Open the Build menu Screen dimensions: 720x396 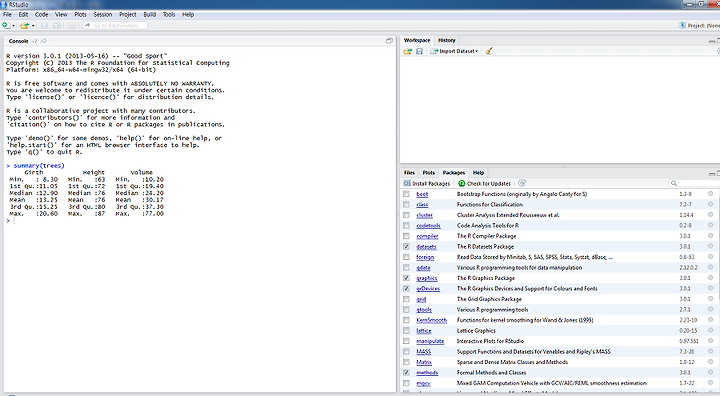(150, 14)
